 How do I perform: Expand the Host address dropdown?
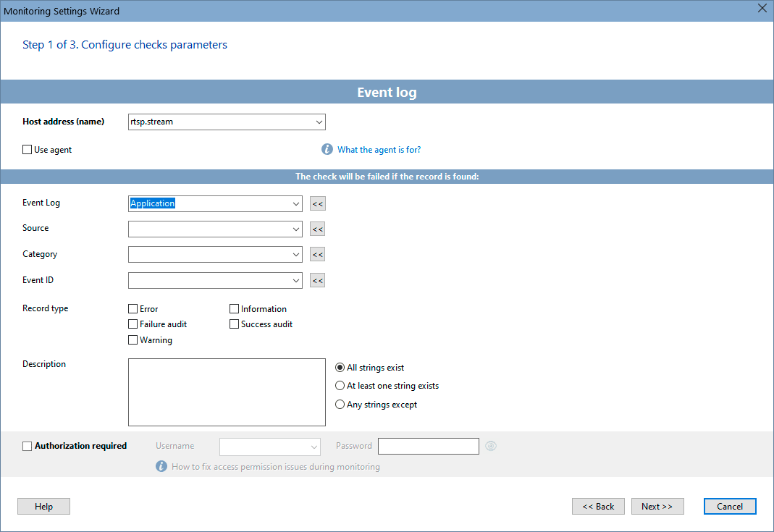(319, 122)
